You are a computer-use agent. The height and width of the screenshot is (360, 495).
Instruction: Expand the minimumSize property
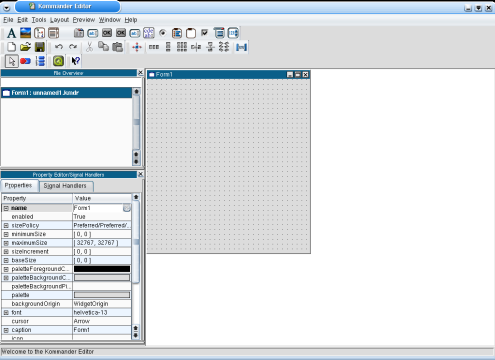coord(6,234)
